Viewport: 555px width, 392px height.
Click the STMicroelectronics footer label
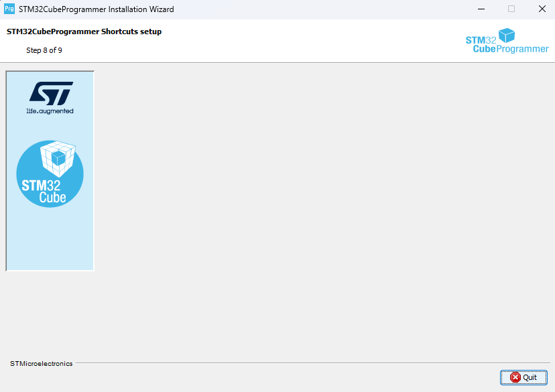point(42,364)
